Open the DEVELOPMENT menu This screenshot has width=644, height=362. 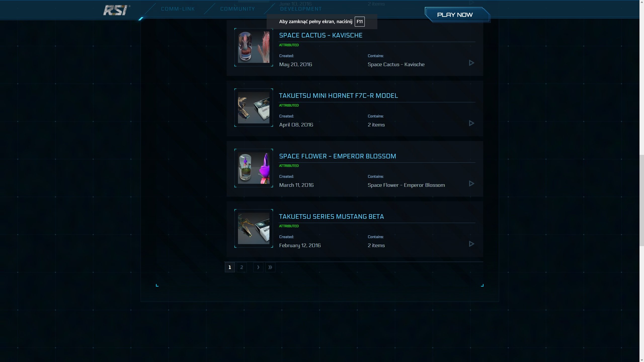coord(301,9)
